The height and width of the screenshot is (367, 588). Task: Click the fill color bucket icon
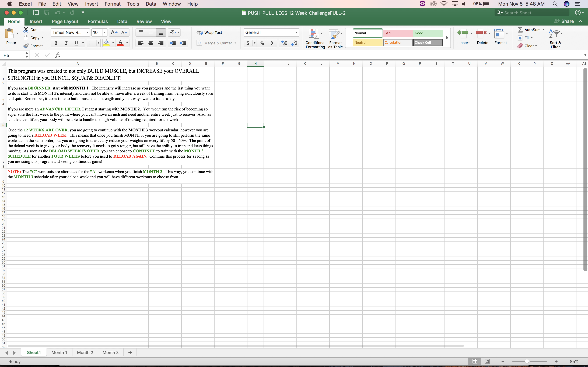click(x=106, y=43)
